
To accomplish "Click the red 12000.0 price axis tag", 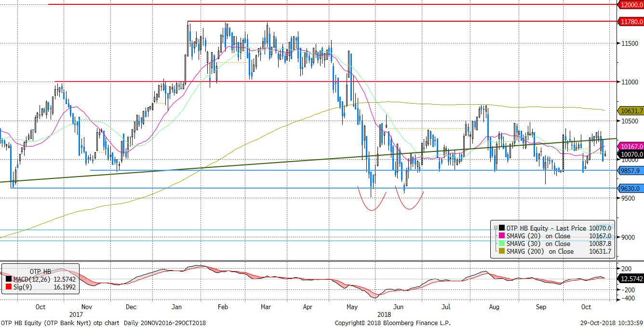I will point(631,4).
